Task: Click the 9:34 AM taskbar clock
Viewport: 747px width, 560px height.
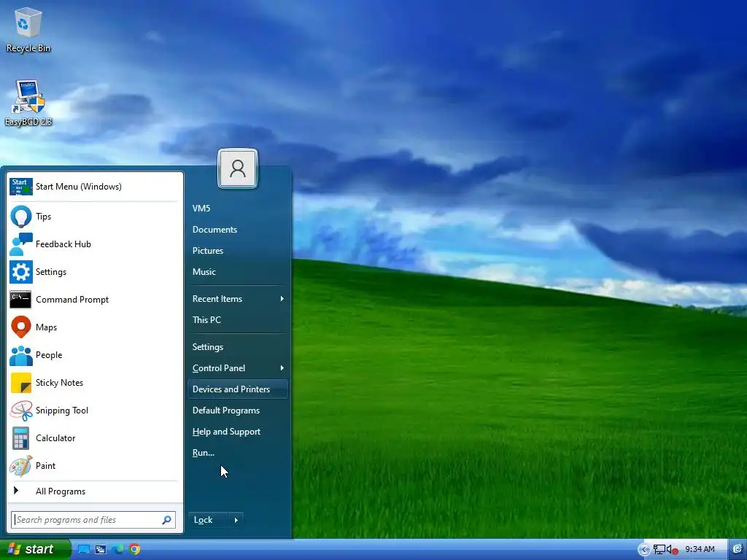Action: [700, 550]
